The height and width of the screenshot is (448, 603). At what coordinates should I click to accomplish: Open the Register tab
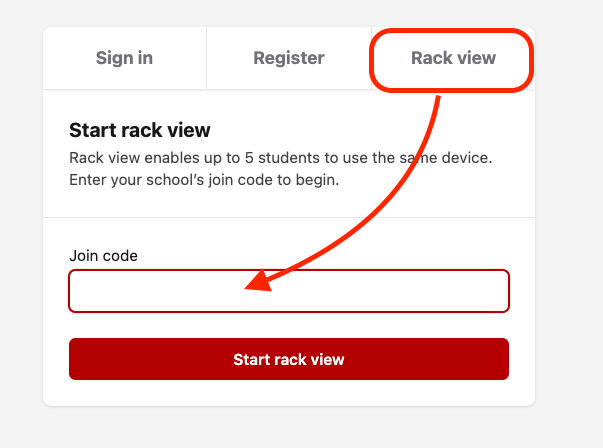tap(288, 58)
